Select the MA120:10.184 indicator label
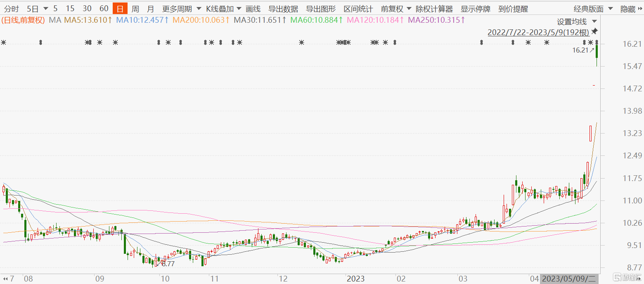644x284 pixels. point(375,20)
